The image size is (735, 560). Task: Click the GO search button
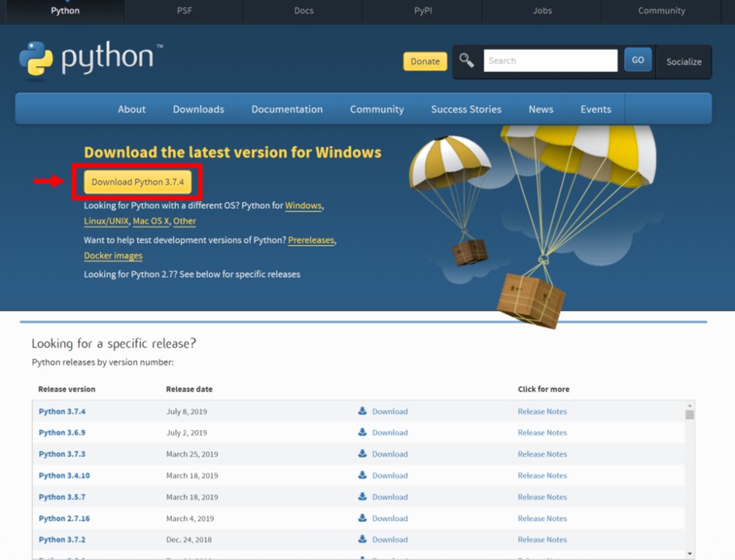pyautogui.click(x=638, y=60)
